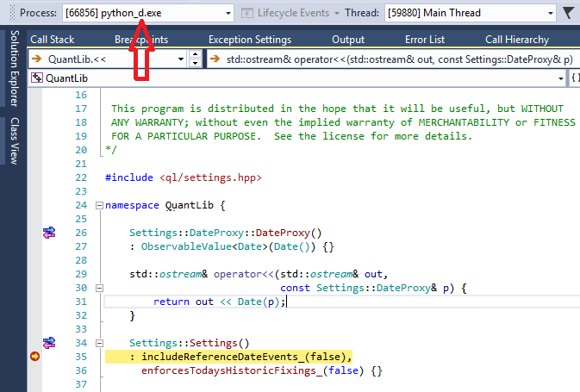Screen dimensions: 580x392
Task: Click the Lifecycle Events toolbar icon
Action: tap(248, 13)
